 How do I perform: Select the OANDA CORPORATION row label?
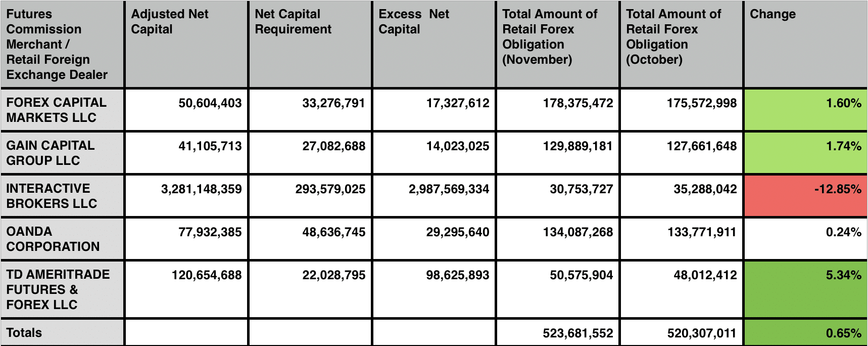pos(53,239)
